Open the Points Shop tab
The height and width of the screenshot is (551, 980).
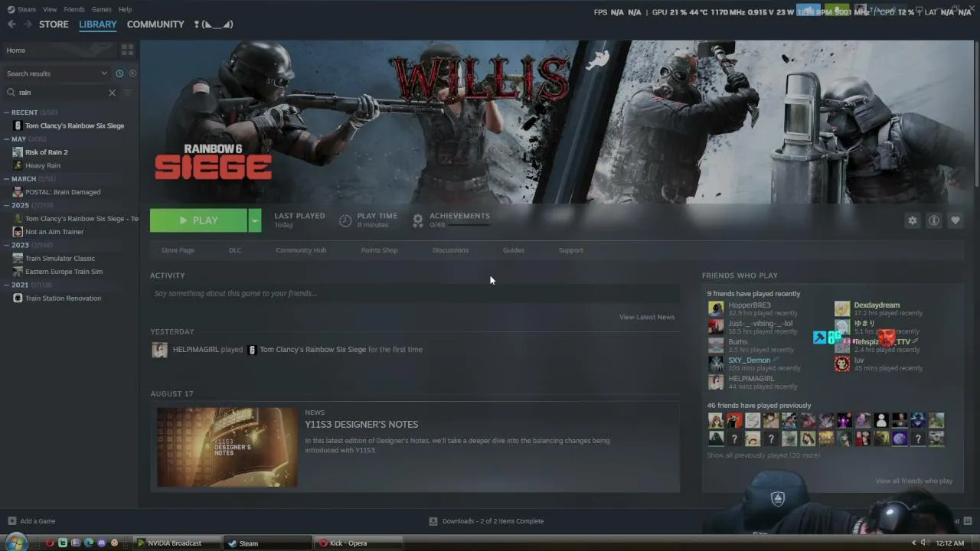[380, 250]
